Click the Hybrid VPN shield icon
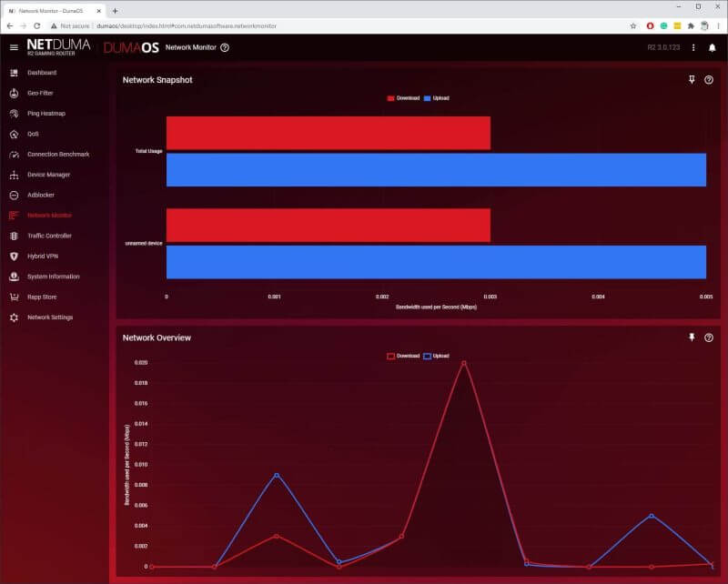This screenshot has height=584, width=728. tap(14, 257)
